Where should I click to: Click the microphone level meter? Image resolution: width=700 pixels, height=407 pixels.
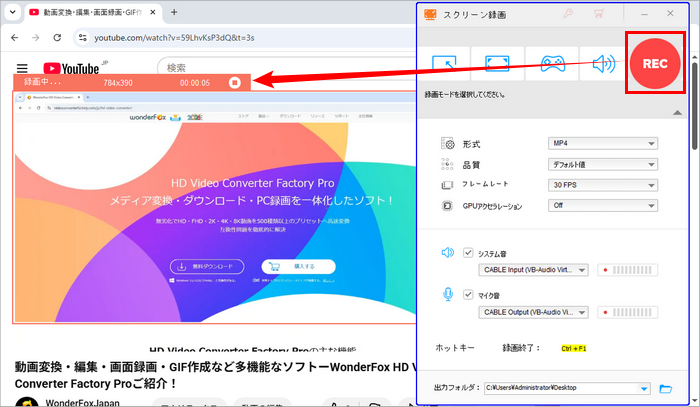(x=627, y=312)
